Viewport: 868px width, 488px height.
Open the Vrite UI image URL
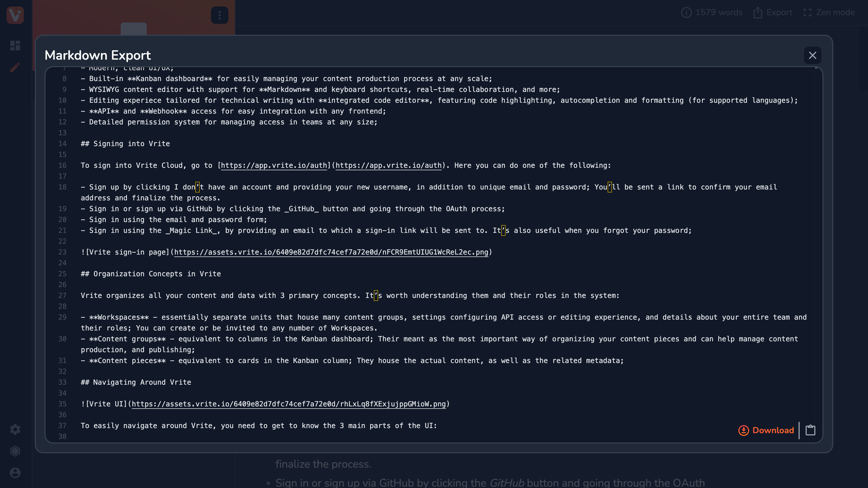289,404
